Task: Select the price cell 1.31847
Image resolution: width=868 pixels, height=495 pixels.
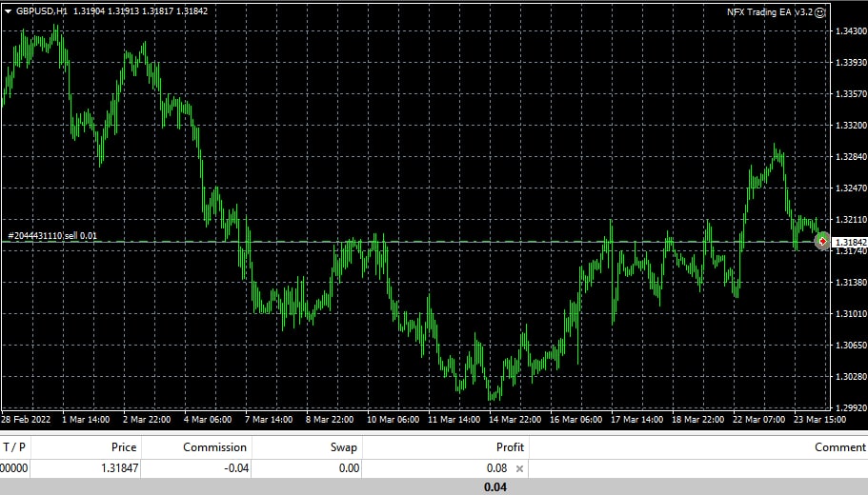Action: pyautogui.click(x=119, y=468)
